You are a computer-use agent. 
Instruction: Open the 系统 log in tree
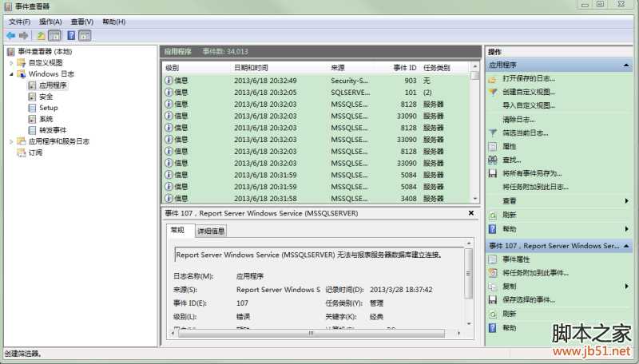tap(46, 119)
